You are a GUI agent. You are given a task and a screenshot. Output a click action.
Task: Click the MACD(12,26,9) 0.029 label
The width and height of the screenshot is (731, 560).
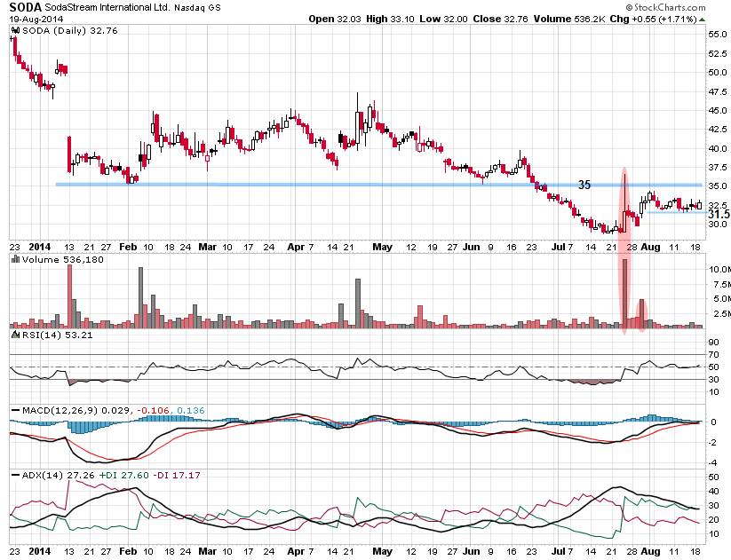pyautogui.click(x=76, y=410)
